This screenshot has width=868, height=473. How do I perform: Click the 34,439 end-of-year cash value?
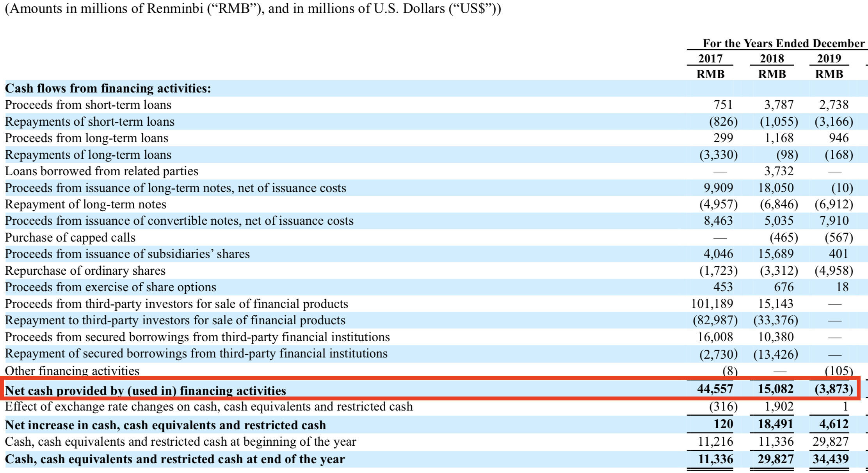point(831,459)
